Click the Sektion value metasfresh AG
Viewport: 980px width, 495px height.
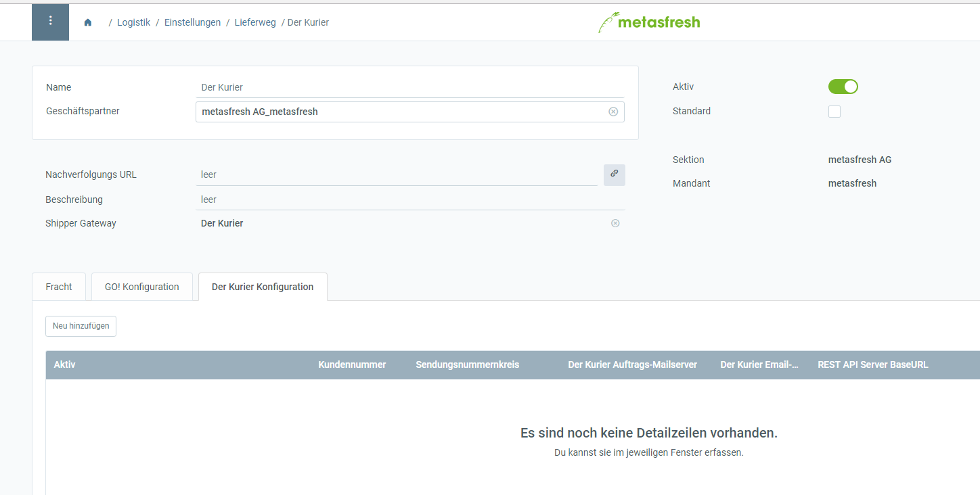pos(860,160)
